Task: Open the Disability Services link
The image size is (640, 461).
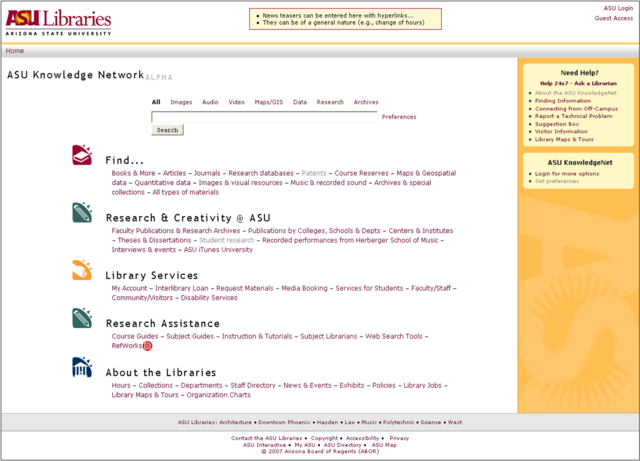Action: 209,298
